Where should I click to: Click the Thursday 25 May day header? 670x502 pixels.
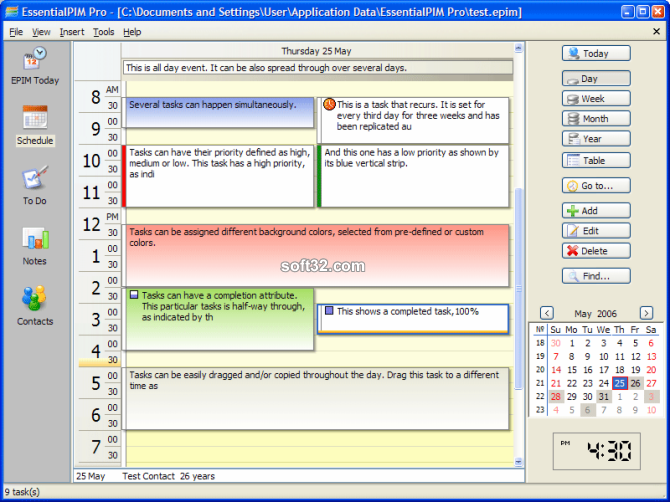click(317, 51)
